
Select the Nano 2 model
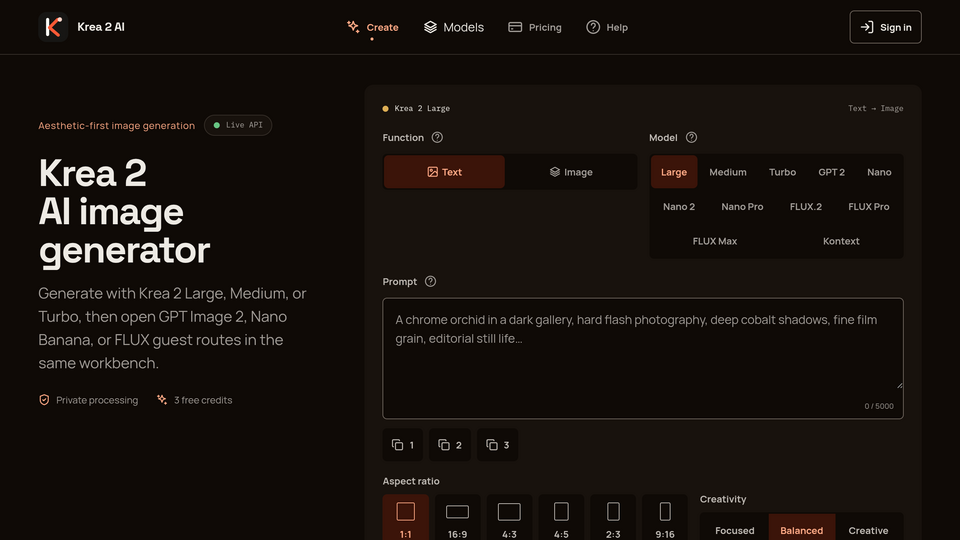point(679,207)
